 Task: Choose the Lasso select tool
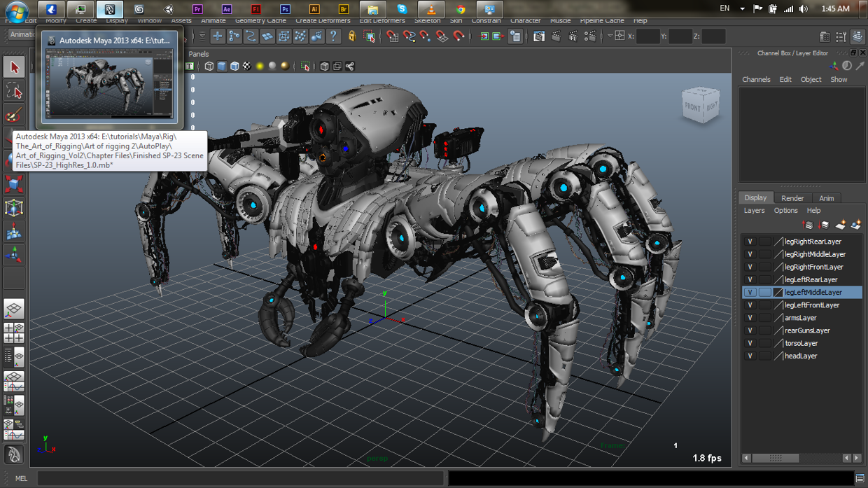14,90
